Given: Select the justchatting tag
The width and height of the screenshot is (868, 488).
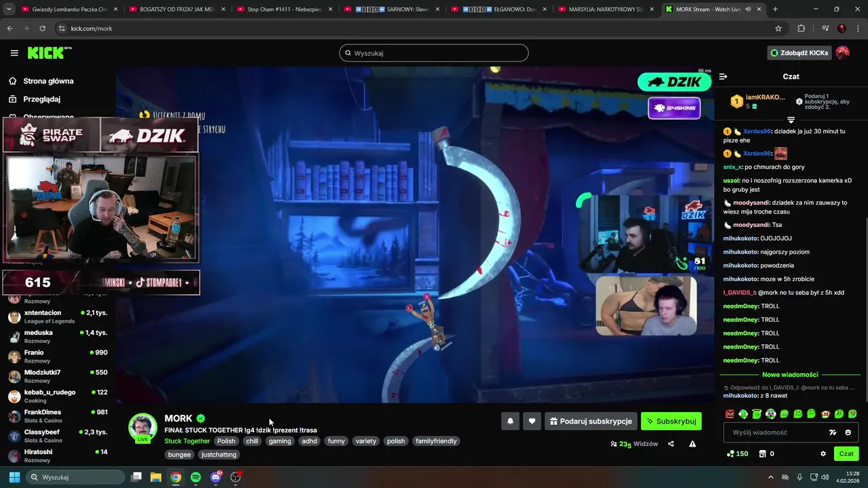Looking at the screenshot, I should tap(219, 455).
